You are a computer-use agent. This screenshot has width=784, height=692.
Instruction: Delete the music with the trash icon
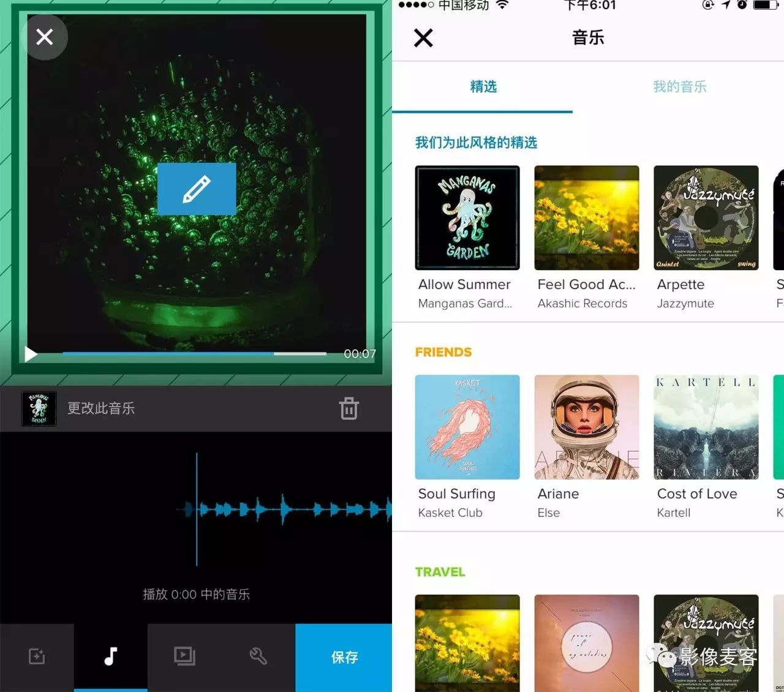[x=349, y=408]
